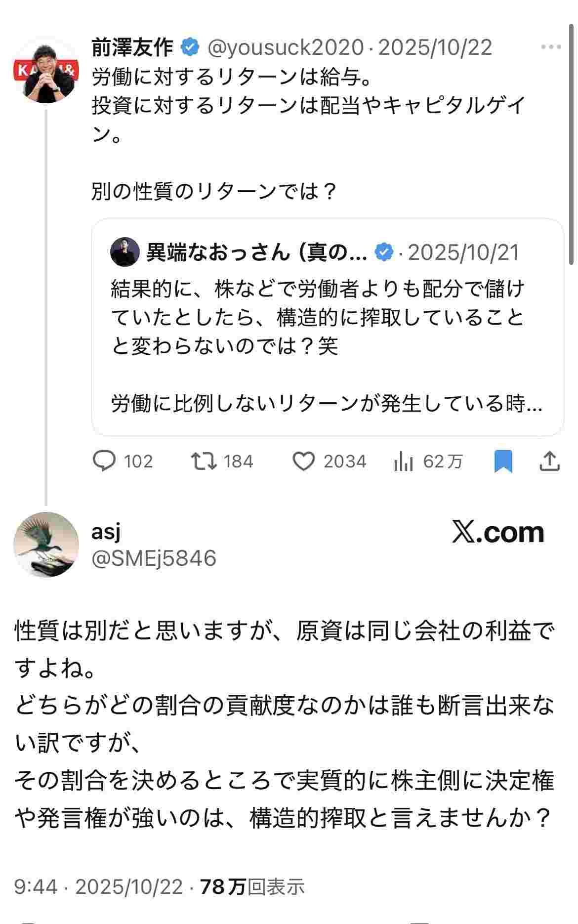Click the 前澤友作 display name
Image resolution: width=578 pixels, height=924 pixels.
coord(132,47)
